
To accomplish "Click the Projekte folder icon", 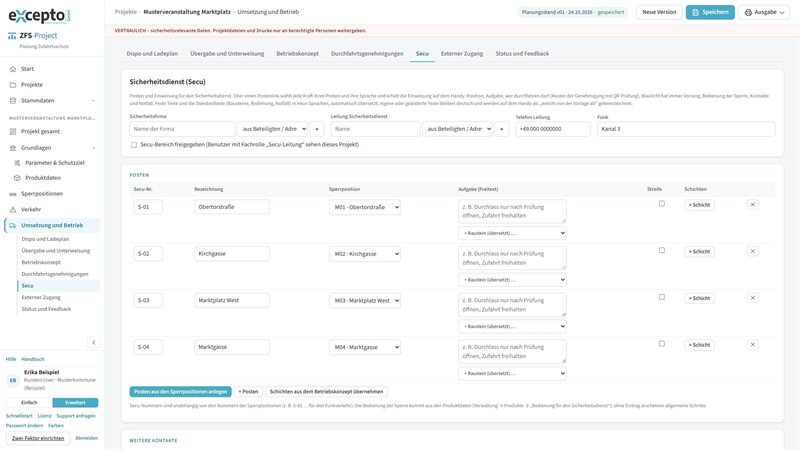I will click(x=13, y=85).
